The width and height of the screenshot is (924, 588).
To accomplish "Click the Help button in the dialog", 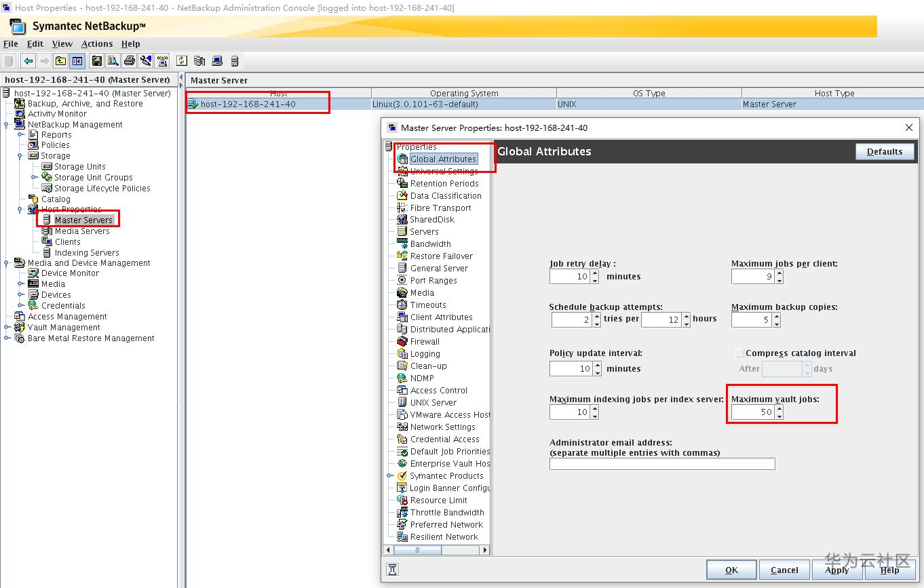I will click(x=889, y=570).
